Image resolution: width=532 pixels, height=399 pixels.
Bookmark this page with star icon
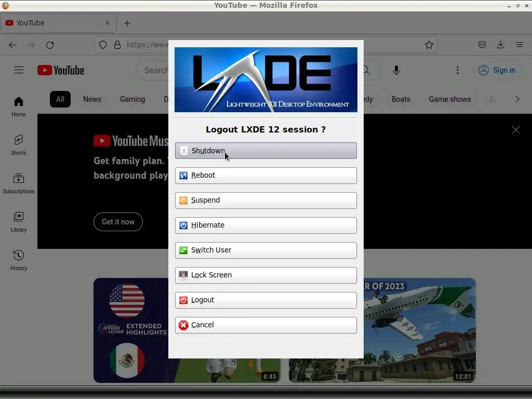tap(429, 45)
